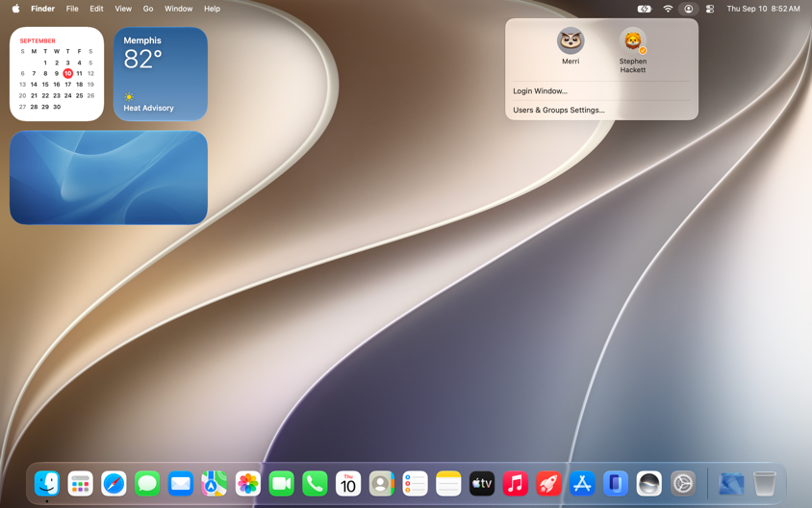Launch the Maps app in the Dock
The width and height of the screenshot is (812, 508).
pyautogui.click(x=214, y=483)
